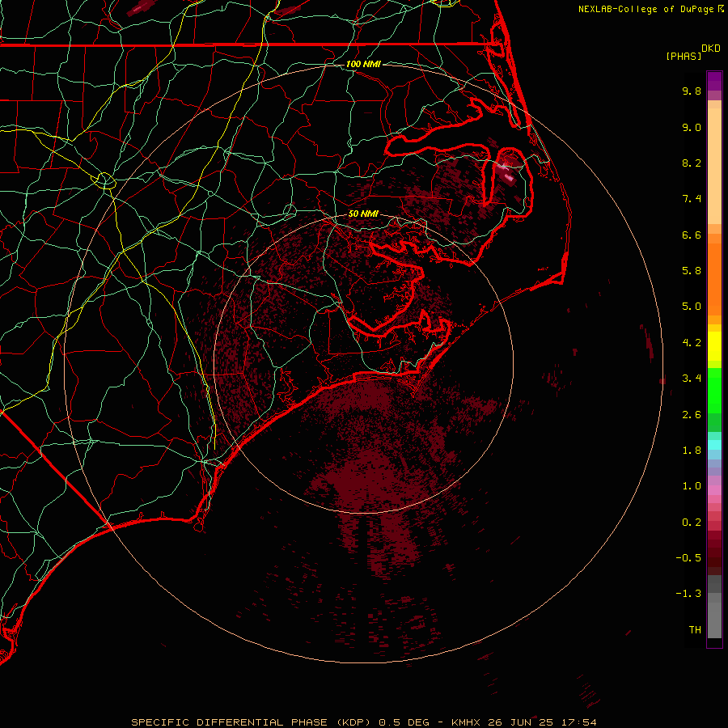Click the -0.5 scale value

point(688,558)
